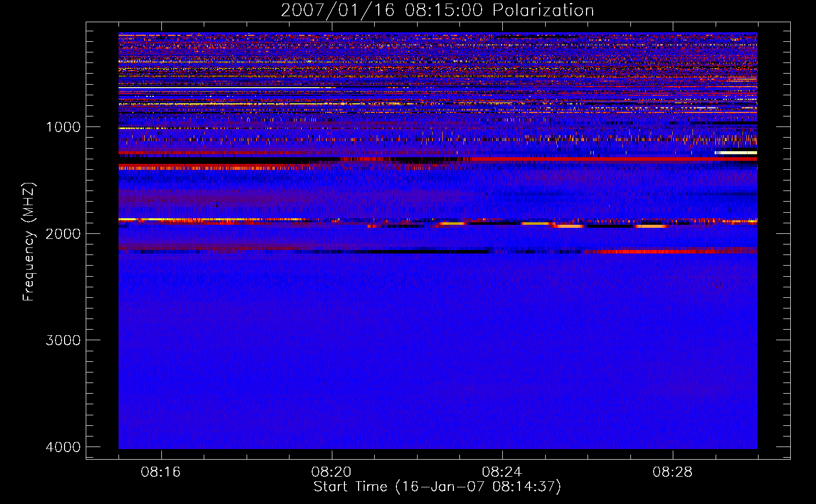Click the 4000 frequency tick label
This screenshot has height=504, width=816.
63,447
